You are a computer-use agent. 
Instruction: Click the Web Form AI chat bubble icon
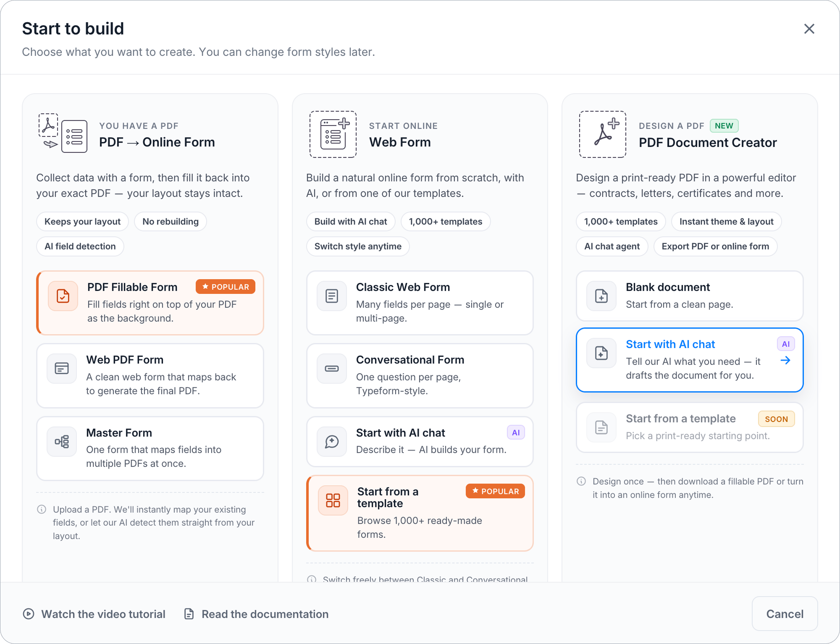[332, 442]
